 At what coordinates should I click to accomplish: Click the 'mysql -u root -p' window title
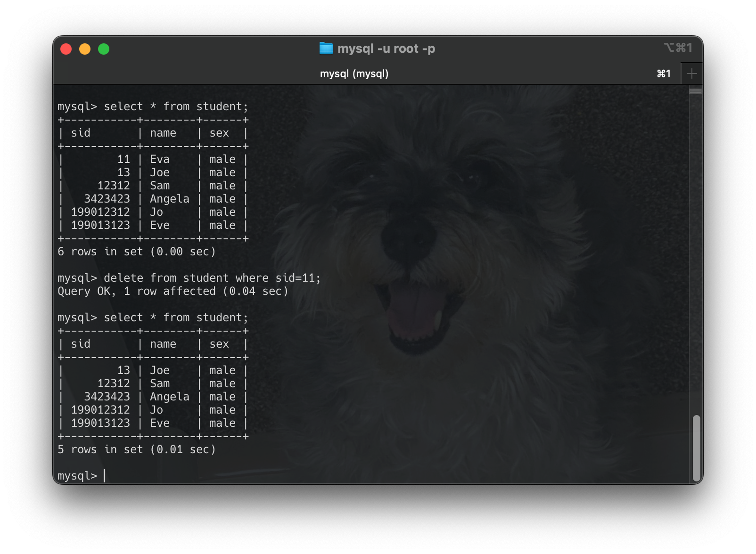coord(387,48)
